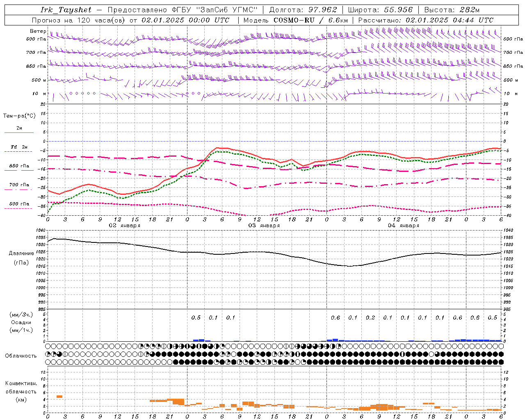The width and height of the screenshot is (525, 420).
Task: Click the Модель COSMO-RU / 6.6км label
Action: click(x=296, y=20)
